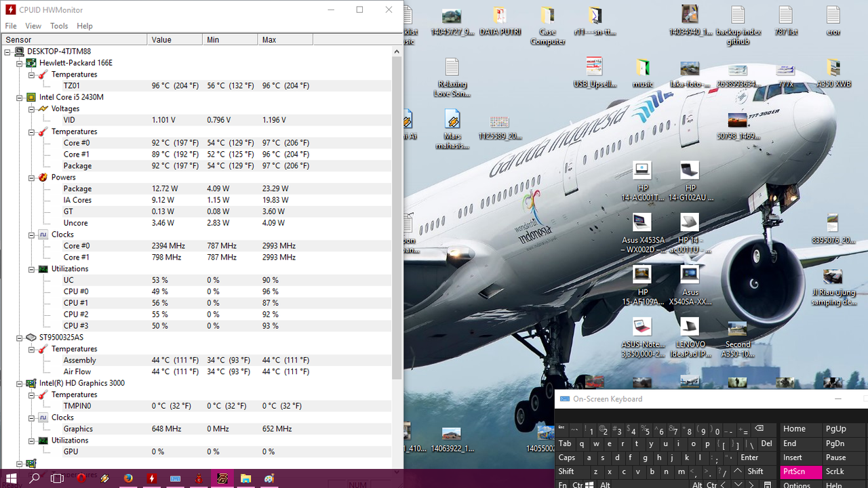Screen dimensions: 868x488
Task: Click the voltage wave icon beside Voltages
Action: (x=43, y=108)
